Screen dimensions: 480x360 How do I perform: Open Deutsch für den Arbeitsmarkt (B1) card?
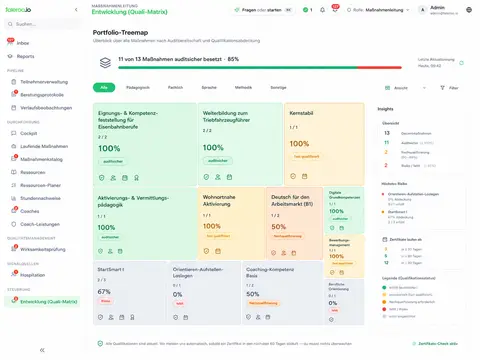pyautogui.click(x=295, y=223)
